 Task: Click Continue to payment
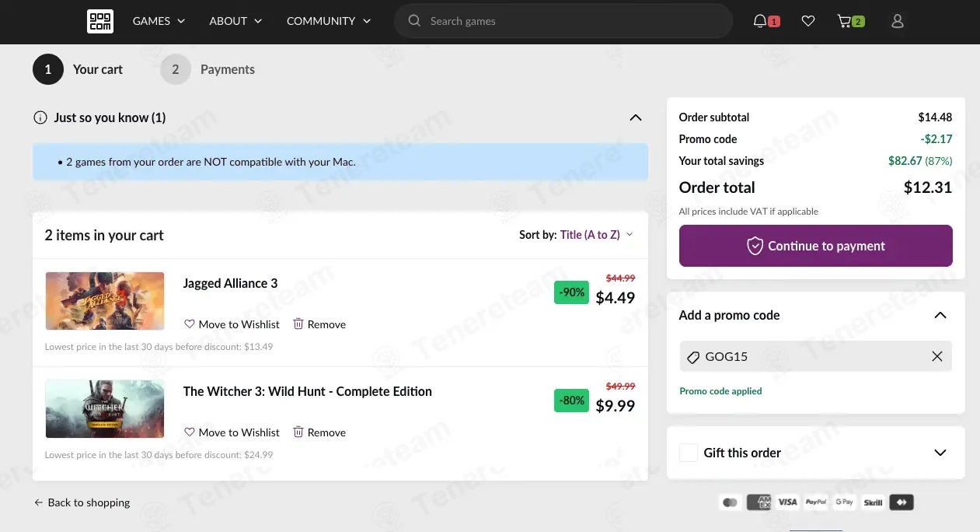816,246
